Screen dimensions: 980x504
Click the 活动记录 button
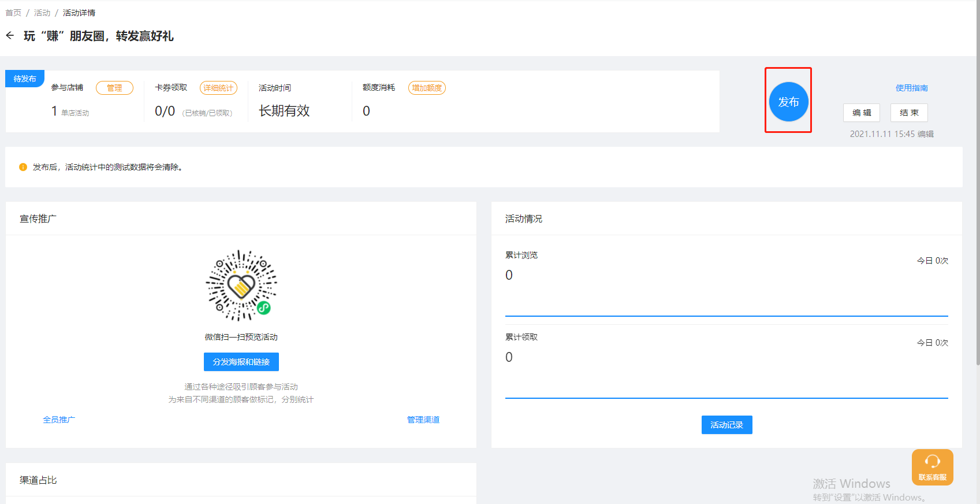point(726,425)
